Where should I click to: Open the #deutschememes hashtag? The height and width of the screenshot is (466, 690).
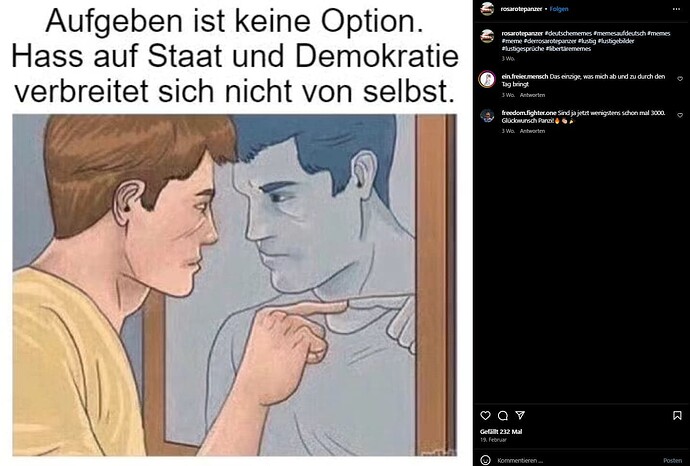tap(568, 33)
